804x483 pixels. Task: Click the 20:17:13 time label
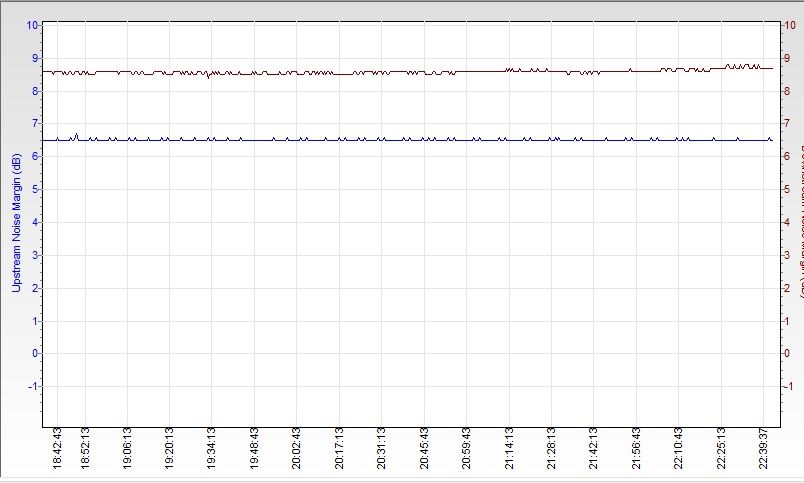pyautogui.click(x=339, y=448)
